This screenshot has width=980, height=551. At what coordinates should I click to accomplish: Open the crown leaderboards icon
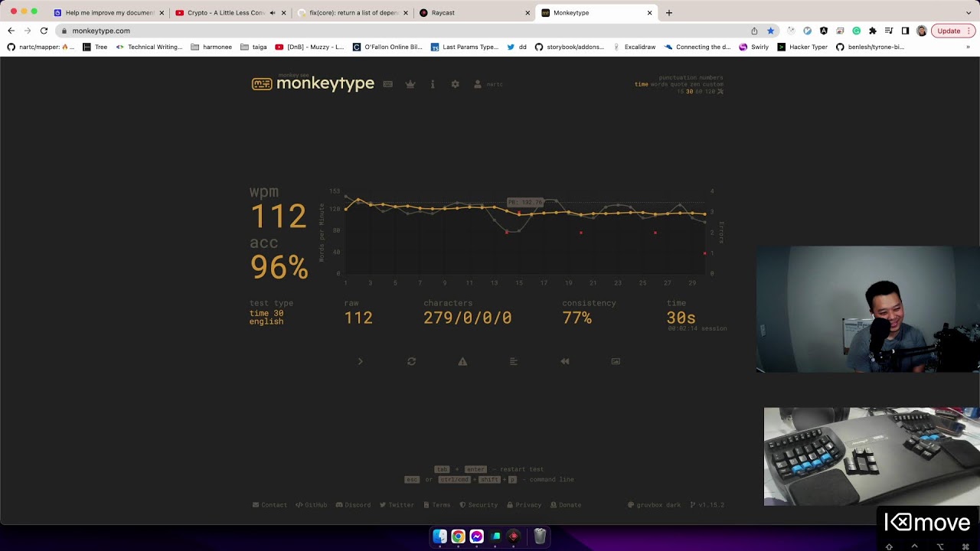pyautogui.click(x=410, y=84)
